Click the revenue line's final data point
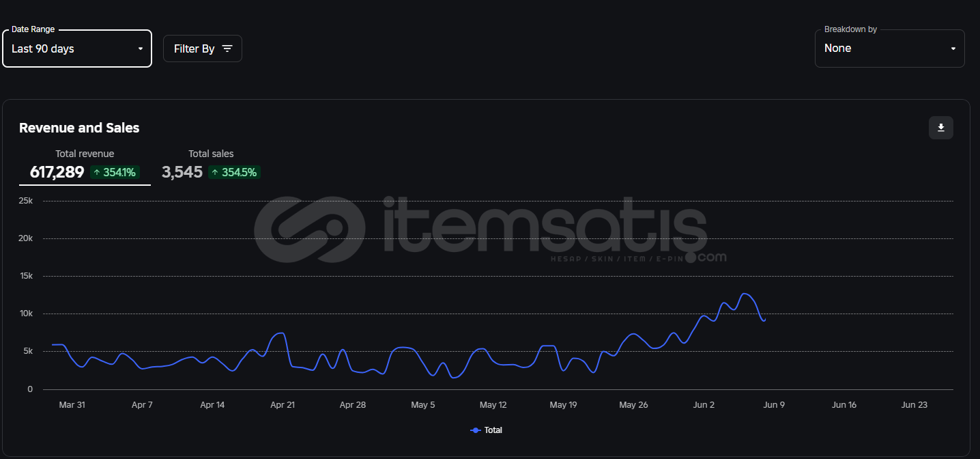 [x=765, y=319]
